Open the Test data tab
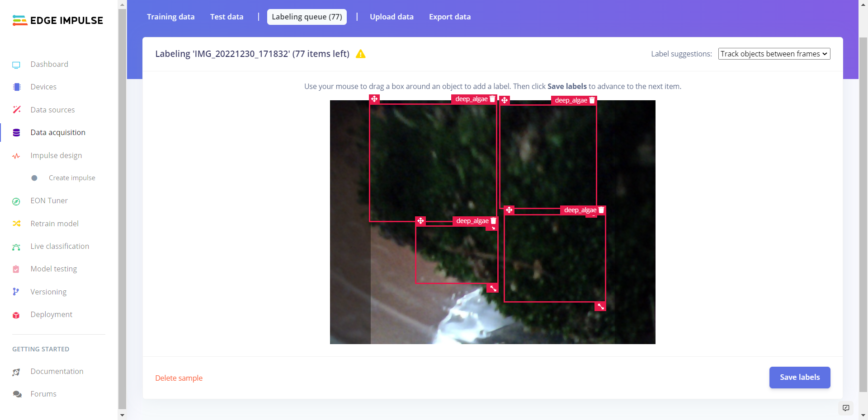This screenshot has height=420, width=868. 226,17
